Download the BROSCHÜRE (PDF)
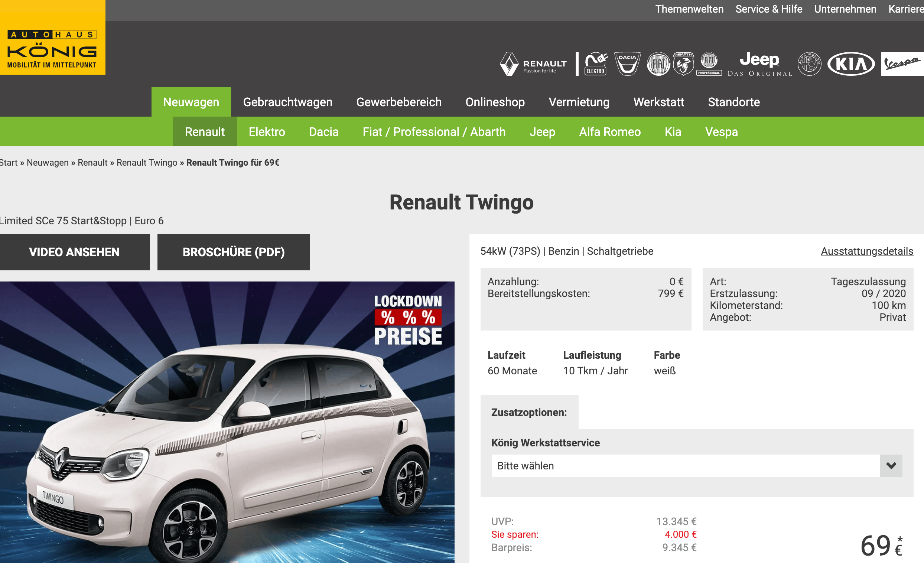The image size is (924, 563). [234, 252]
